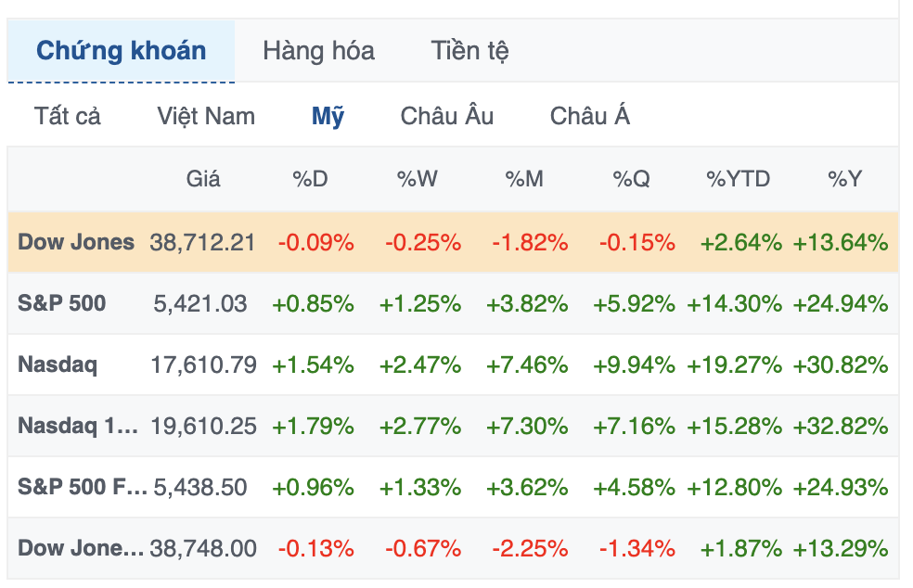View the Châu Á markets

tap(589, 116)
